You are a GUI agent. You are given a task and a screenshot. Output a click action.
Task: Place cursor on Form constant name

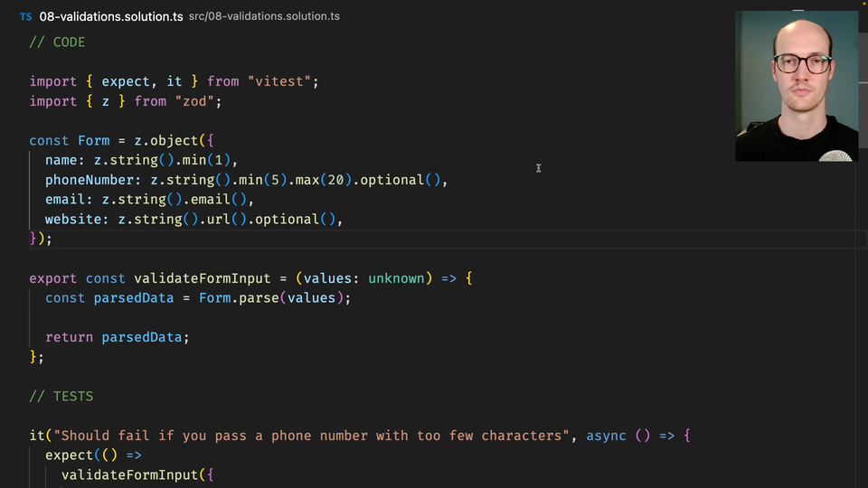pos(94,141)
